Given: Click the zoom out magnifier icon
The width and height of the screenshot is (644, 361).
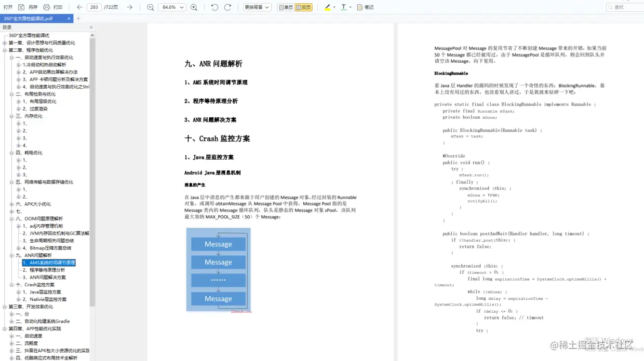Looking at the screenshot, I should [x=150, y=7].
